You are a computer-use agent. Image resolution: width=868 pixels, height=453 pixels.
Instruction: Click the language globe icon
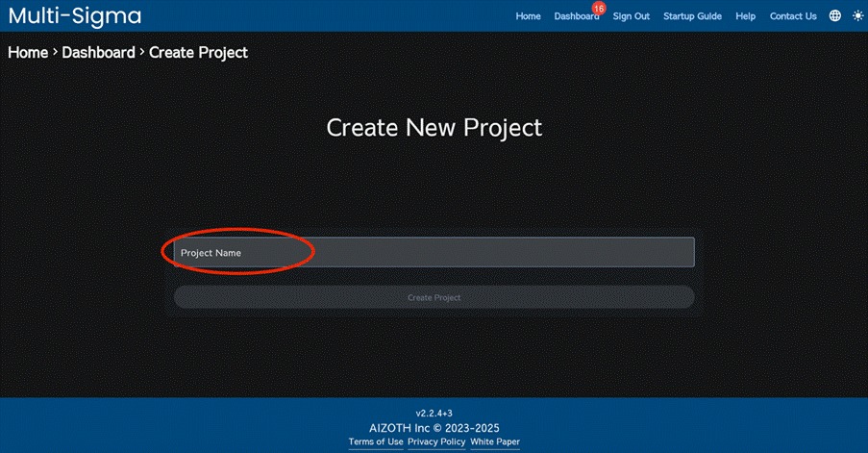click(834, 16)
